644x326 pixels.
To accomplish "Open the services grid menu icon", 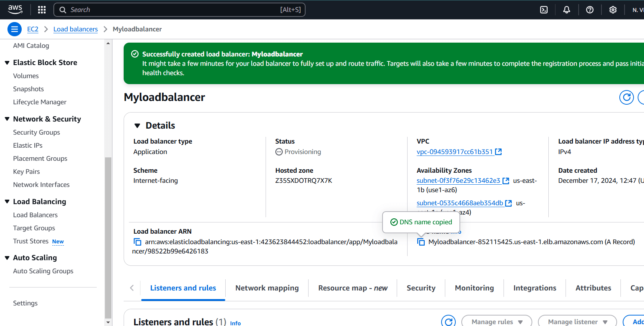I will [42, 10].
